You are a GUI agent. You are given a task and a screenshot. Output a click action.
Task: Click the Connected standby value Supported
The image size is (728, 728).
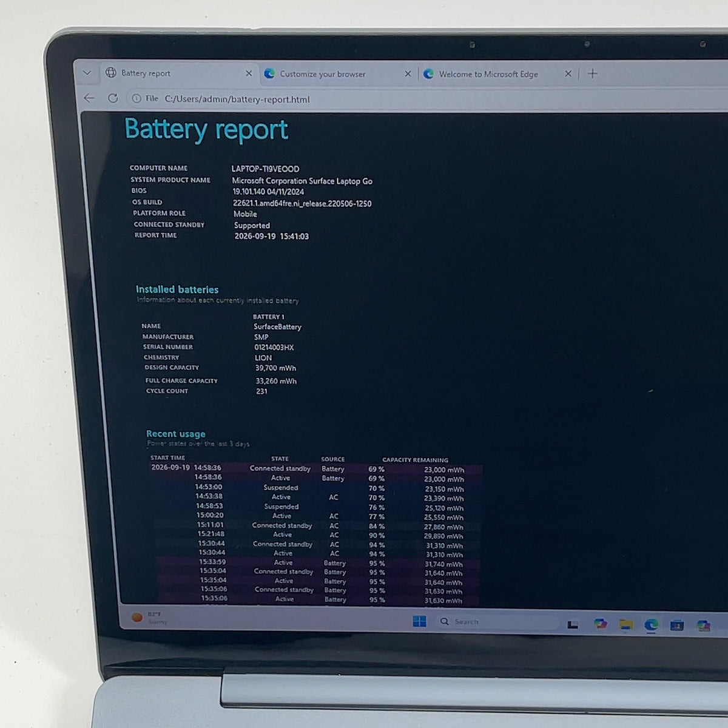pos(252,226)
